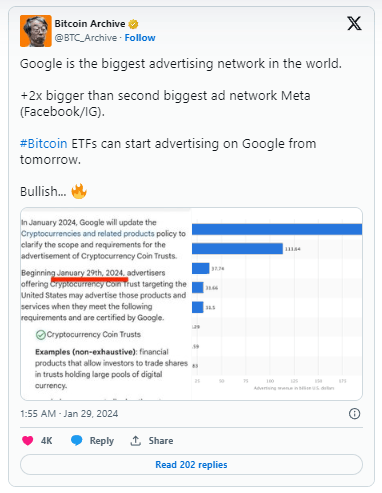Click the 4K like count

(x=46, y=441)
